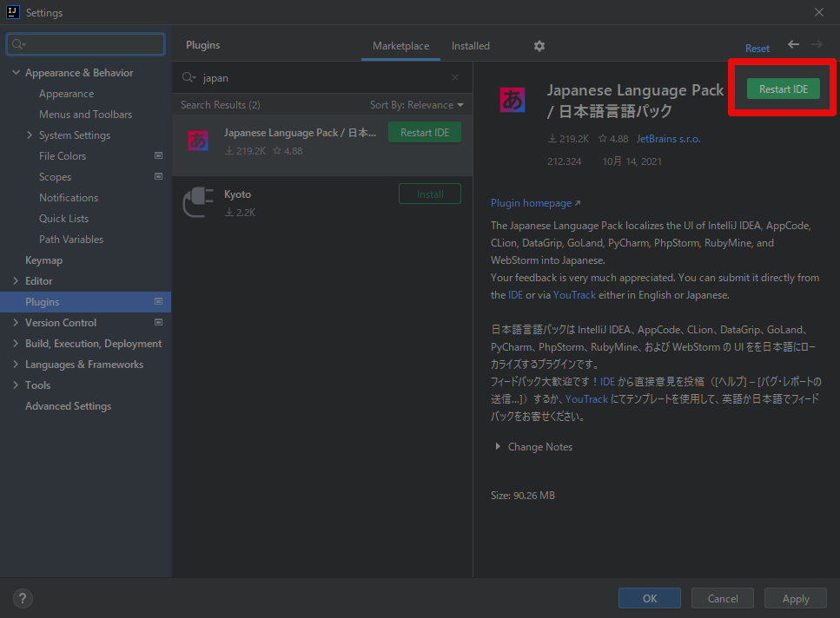The width and height of the screenshot is (840, 618).
Task: Open the help question mark button
Action: 23,598
